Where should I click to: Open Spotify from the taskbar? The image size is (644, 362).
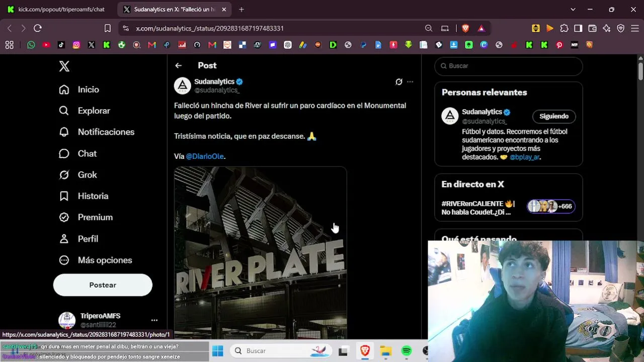pyautogui.click(x=407, y=350)
